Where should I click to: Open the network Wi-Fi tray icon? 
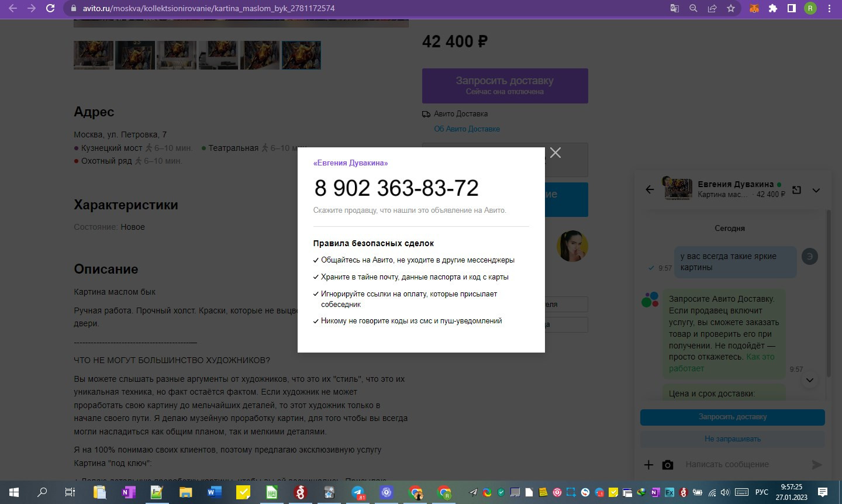[712, 492]
